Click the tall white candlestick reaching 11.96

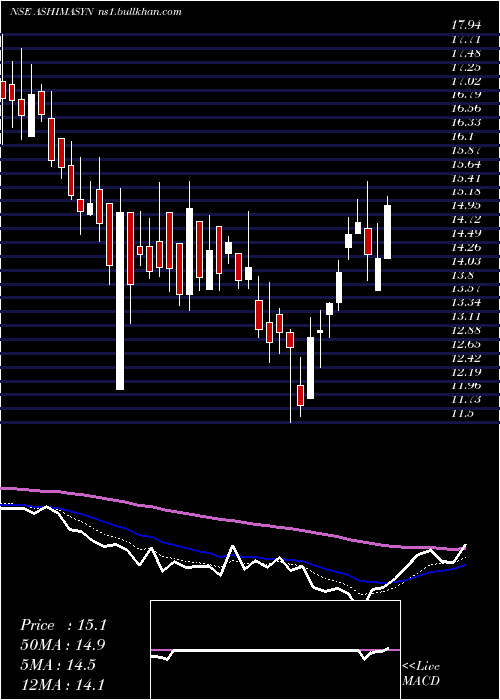[120, 301]
